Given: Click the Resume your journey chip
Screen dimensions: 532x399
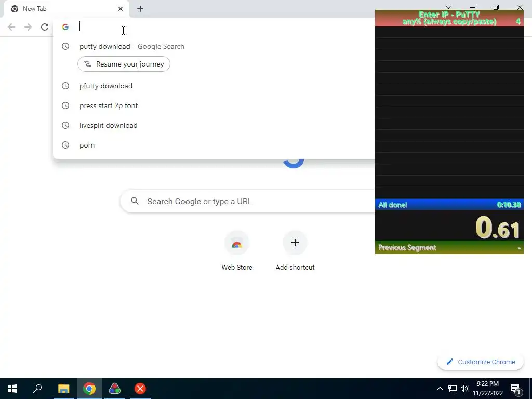Looking at the screenshot, I should click(124, 64).
